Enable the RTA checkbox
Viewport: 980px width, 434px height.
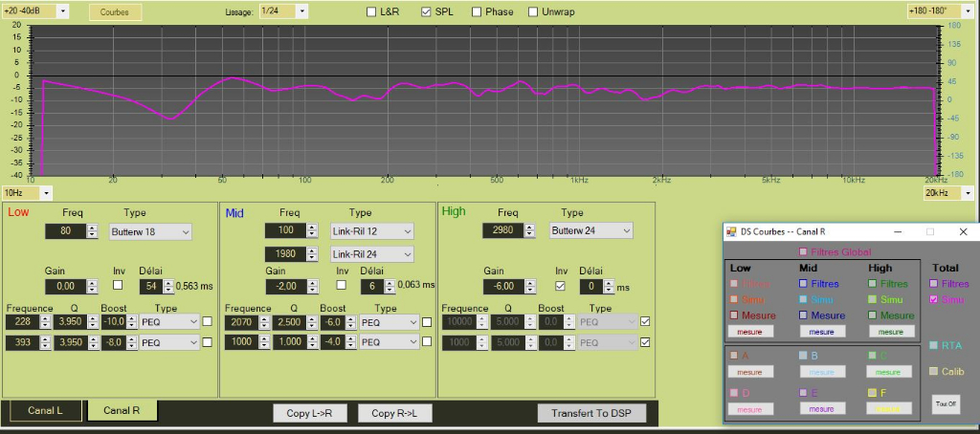[x=933, y=346]
